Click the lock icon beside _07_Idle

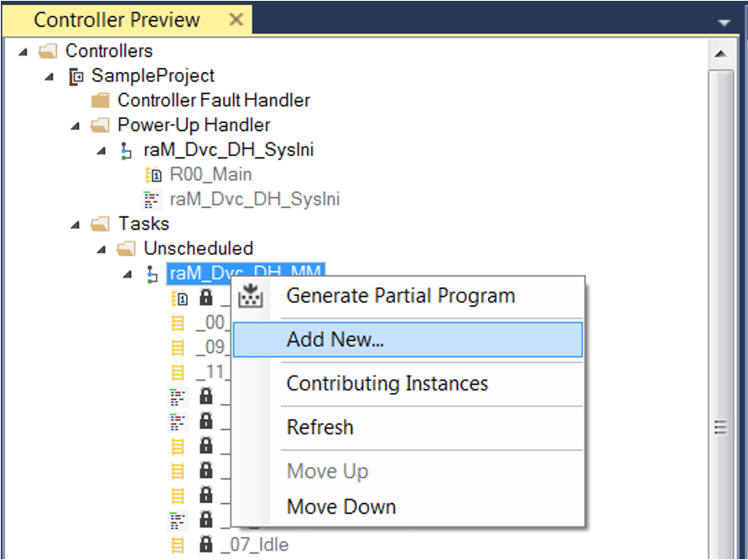coord(206,544)
